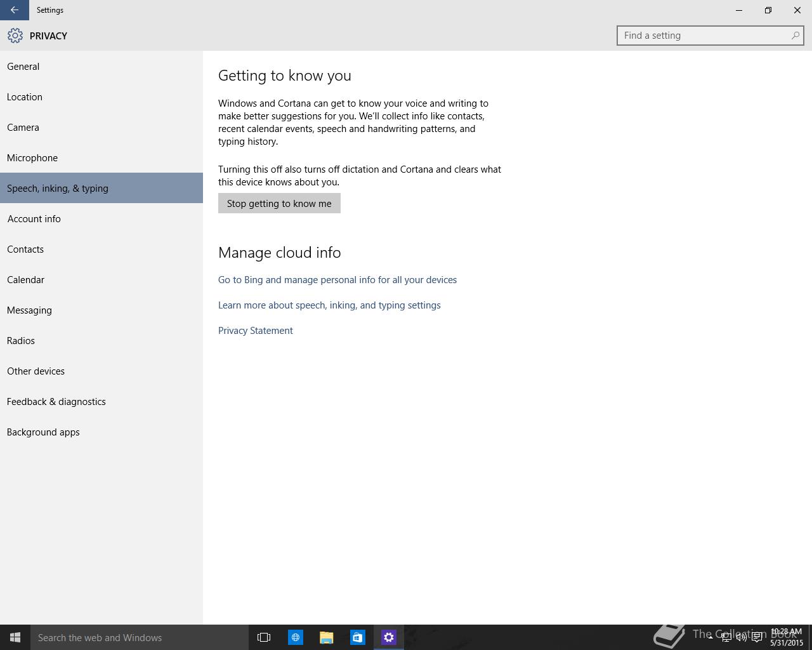Go to Contacts privacy settings
The image size is (812, 650).
coord(101,249)
